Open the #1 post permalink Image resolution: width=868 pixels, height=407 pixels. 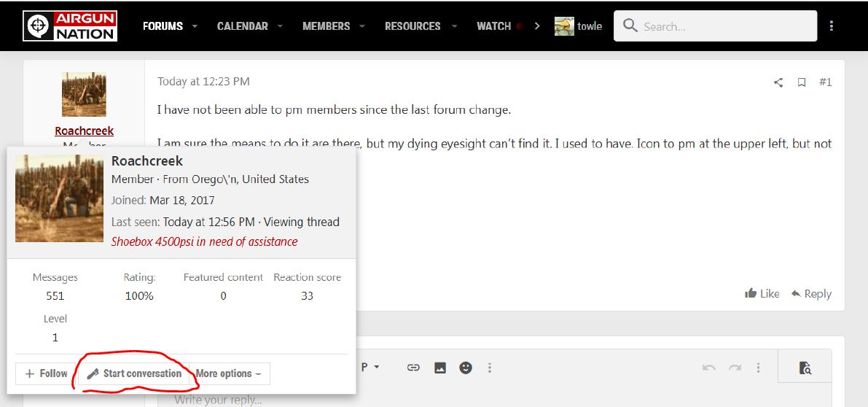pyautogui.click(x=826, y=82)
